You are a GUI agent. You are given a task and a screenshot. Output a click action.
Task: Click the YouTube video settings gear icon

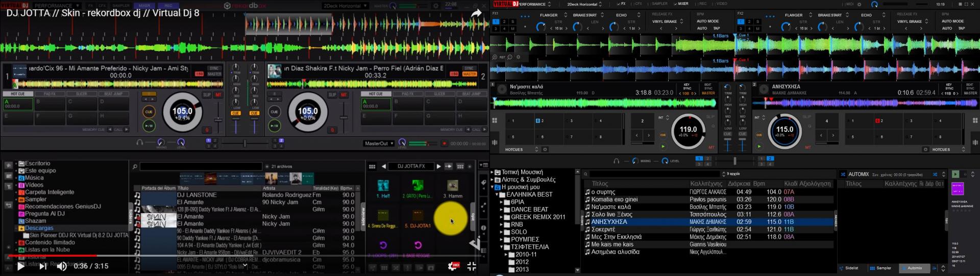[x=452, y=266]
